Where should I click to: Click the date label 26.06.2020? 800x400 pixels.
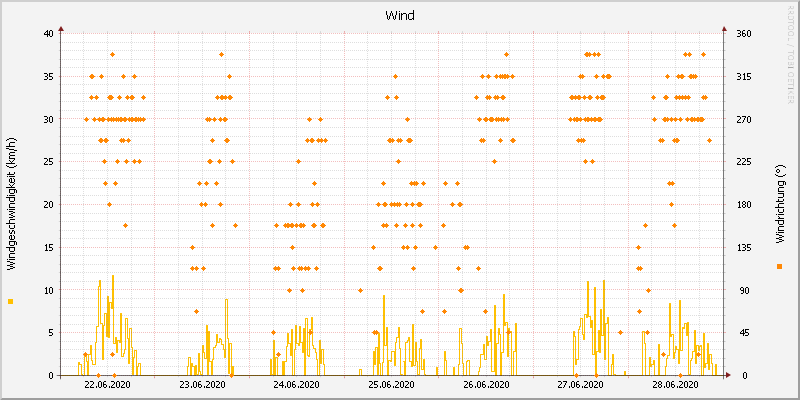pos(486,384)
